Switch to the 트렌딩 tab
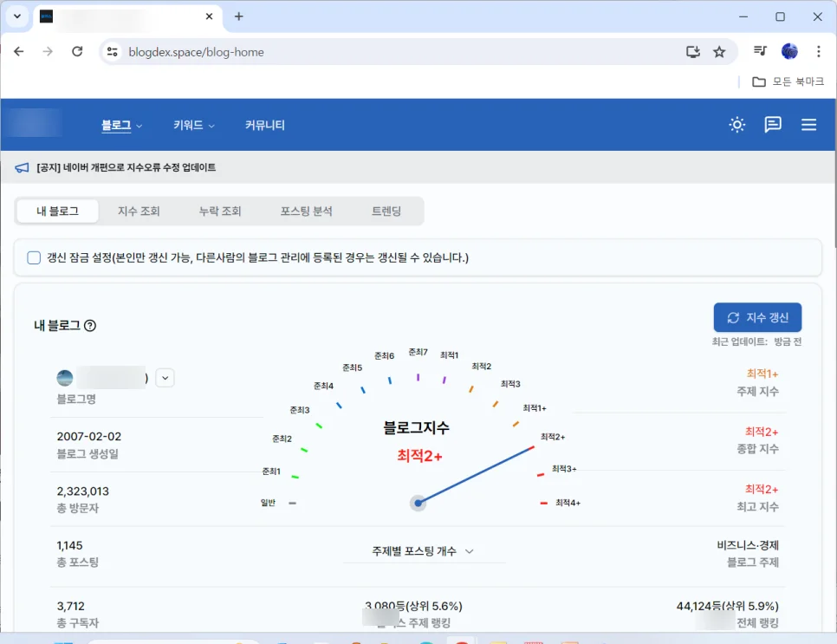The width and height of the screenshot is (837, 644). (x=386, y=211)
